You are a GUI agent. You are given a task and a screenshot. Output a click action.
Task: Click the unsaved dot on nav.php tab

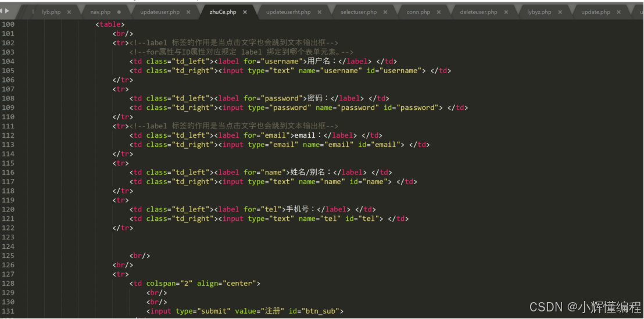pos(119,12)
